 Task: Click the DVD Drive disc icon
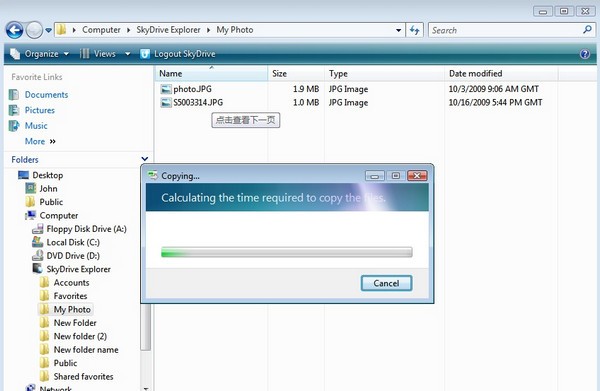[x=38, y=255]
